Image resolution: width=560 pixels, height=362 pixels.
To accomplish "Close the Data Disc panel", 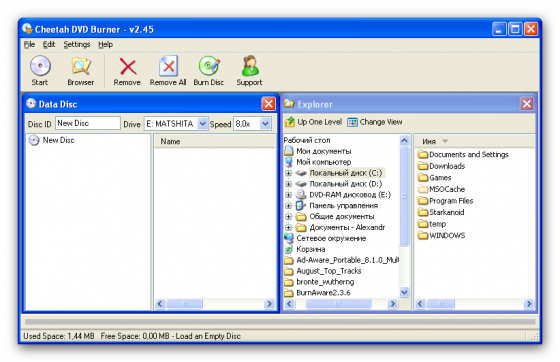I will pyautogui.click(x=268, y=104).
